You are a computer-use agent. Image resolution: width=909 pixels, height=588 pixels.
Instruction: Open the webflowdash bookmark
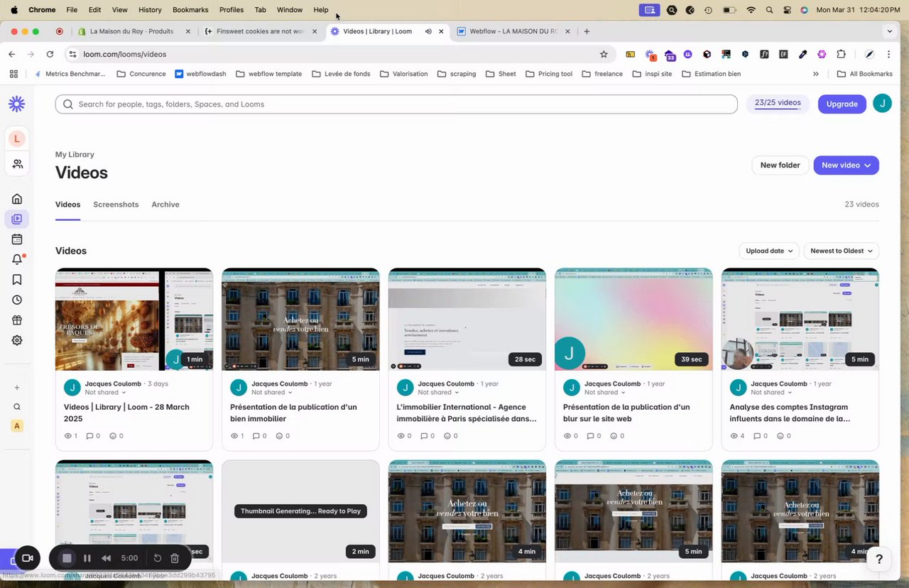click(x=200, y=74)
